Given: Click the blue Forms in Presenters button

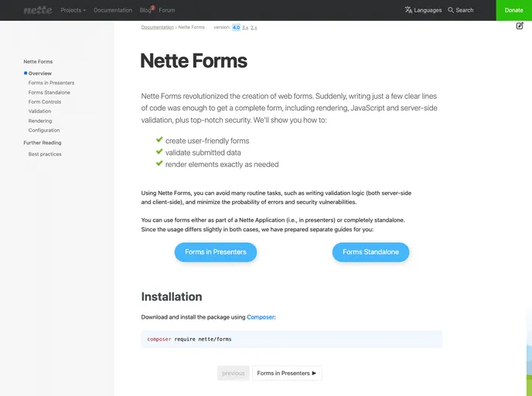Looking at the screenshot, I should [x=215, y=251].
